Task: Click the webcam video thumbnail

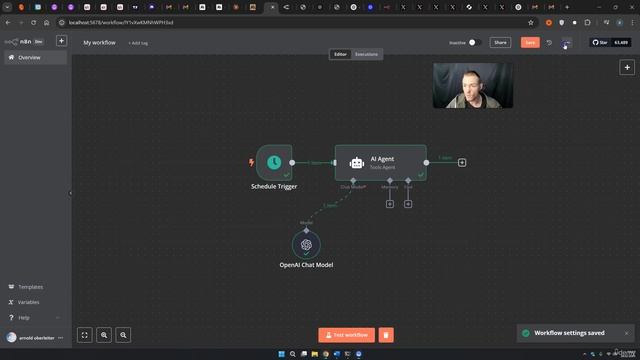Action: pos(473,85)
